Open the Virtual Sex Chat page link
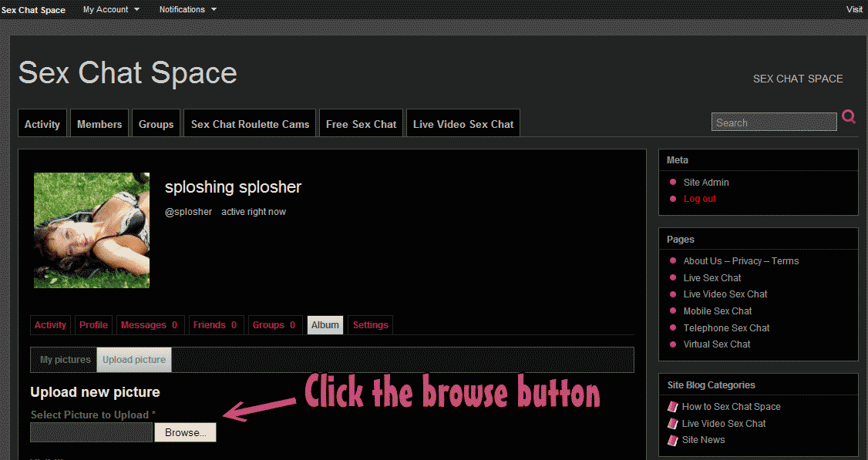Screen dimensions: 868x460 point(716,344)
